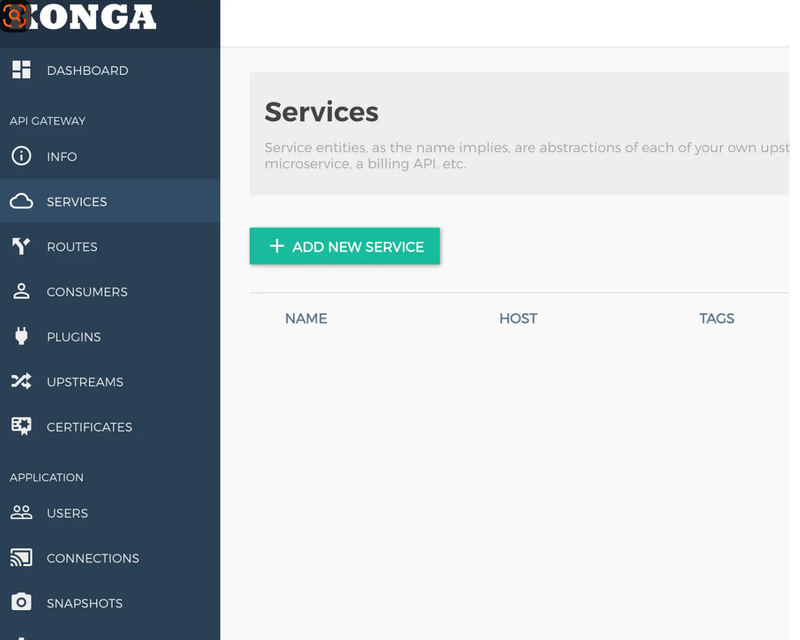Click the plus icon on Add New Service

point(277,246)
